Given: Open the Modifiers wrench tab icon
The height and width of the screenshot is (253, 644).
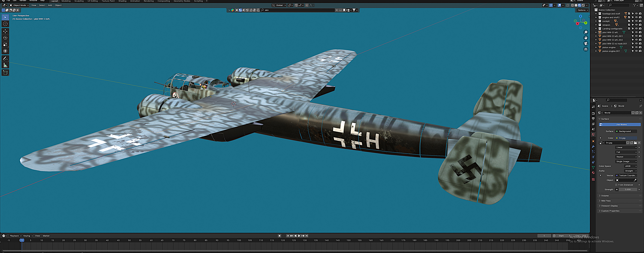Looking at the screenshot, I should point(593,146).
